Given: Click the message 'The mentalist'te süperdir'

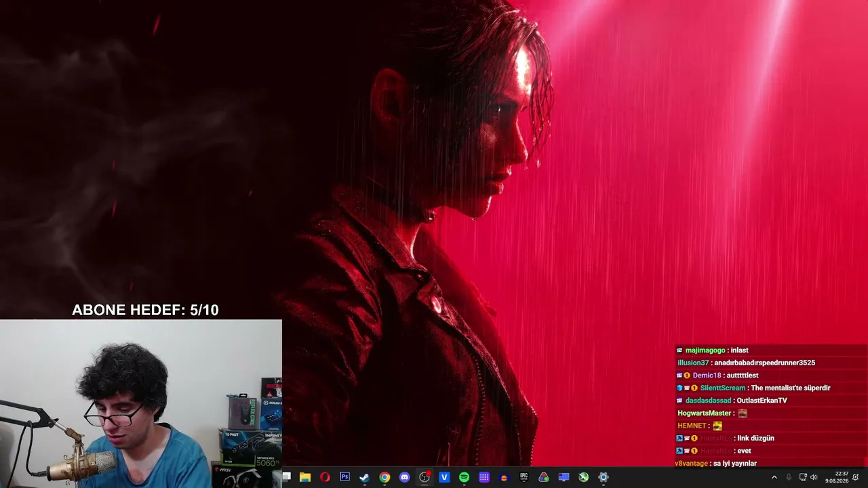Looking at the screenshot, I should (791, 388).
